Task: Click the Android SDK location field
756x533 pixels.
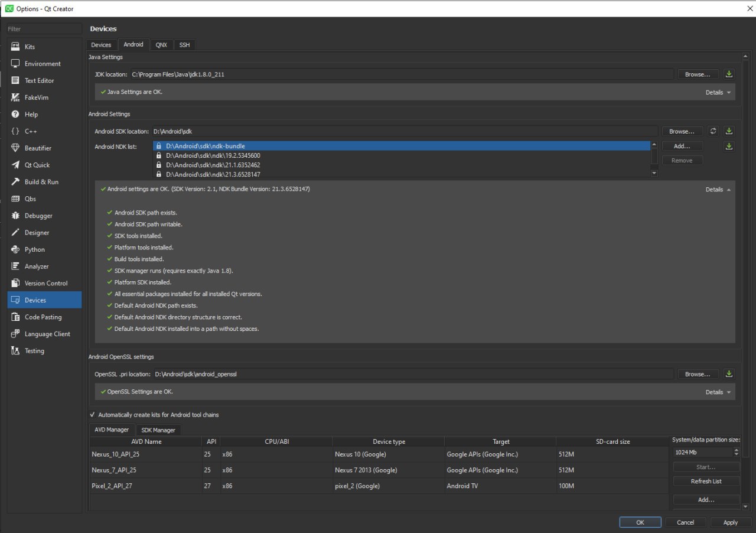Action: tap(405, 131)
